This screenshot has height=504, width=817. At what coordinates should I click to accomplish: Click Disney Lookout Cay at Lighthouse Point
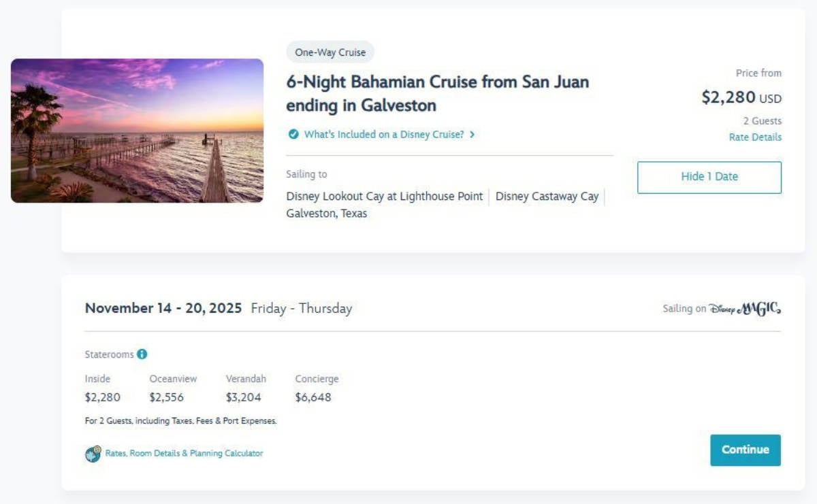[x=385, y=196]
